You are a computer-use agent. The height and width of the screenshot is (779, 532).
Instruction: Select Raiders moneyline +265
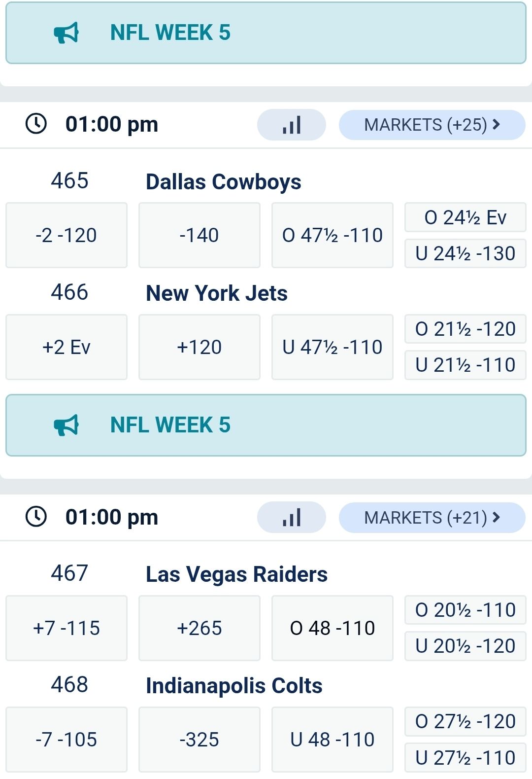(x=199, y=628)
